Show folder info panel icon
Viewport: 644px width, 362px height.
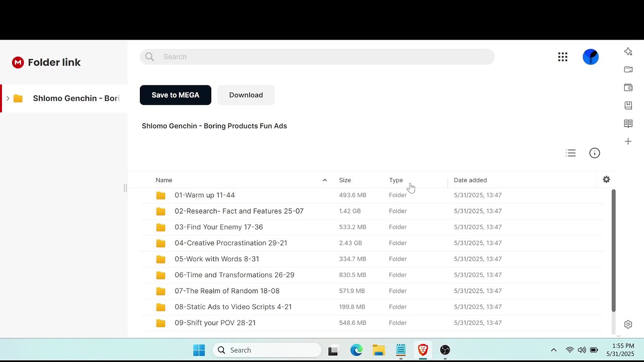pyautogui.click(x=595, y=153)
